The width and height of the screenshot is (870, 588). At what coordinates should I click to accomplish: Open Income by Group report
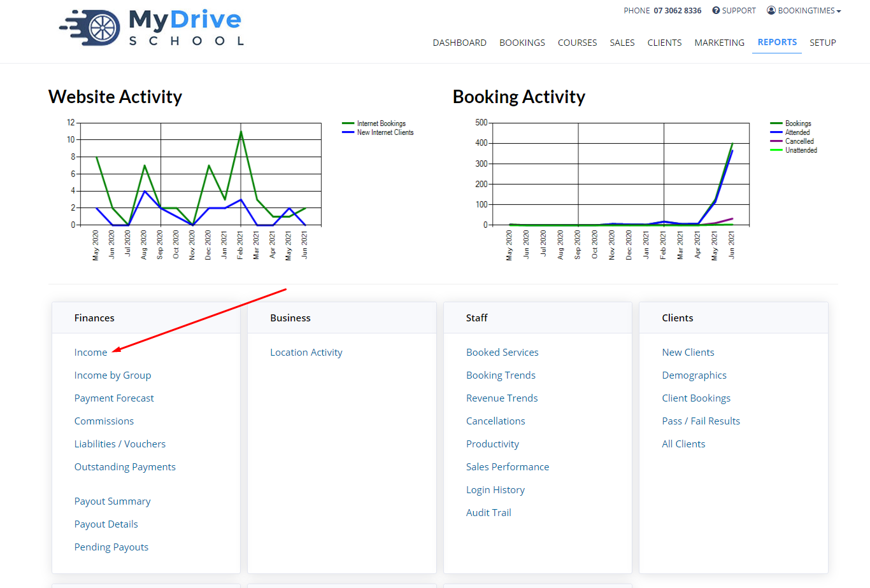[113, 375]
